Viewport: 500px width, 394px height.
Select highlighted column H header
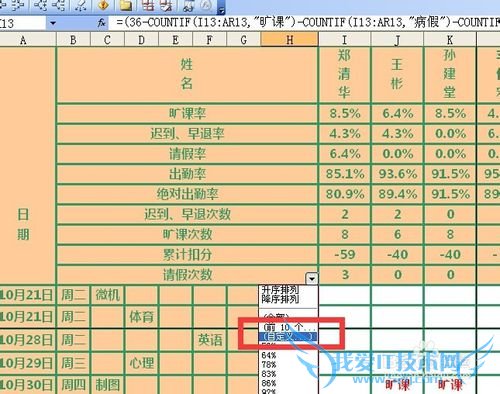pyautogui.click(x=289, y=40)
